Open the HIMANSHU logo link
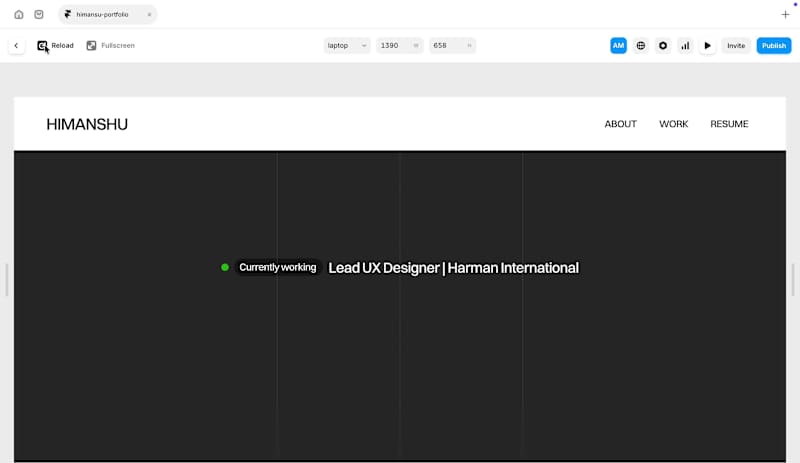The height and width of the screenshot is (463, 800). click(87, 124)
